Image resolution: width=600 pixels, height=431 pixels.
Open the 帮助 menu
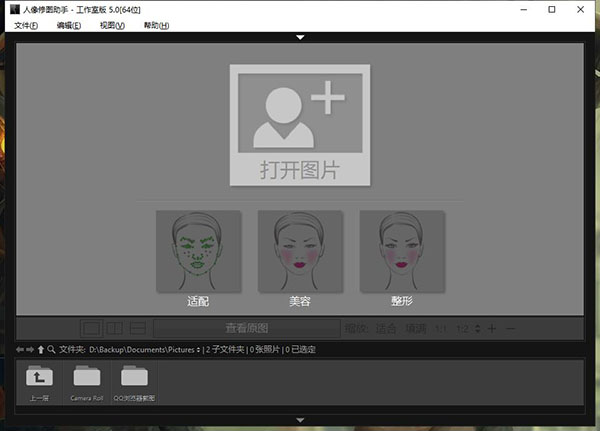click(x=156, y=26)
